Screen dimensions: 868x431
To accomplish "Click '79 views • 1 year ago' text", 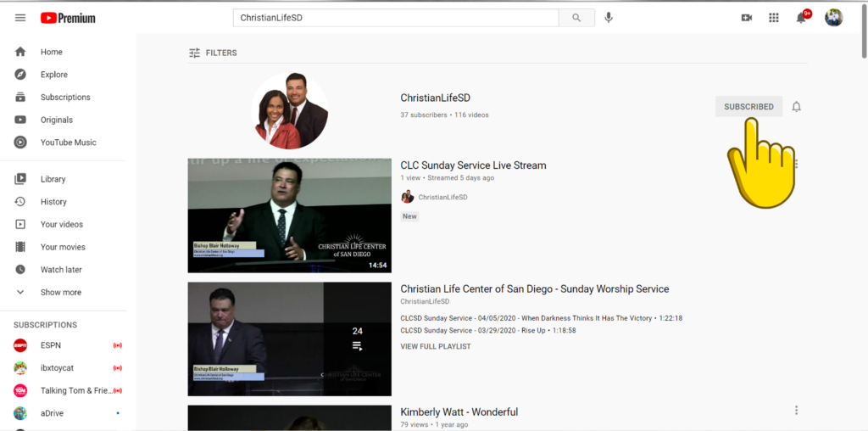I will pos(434,425).
